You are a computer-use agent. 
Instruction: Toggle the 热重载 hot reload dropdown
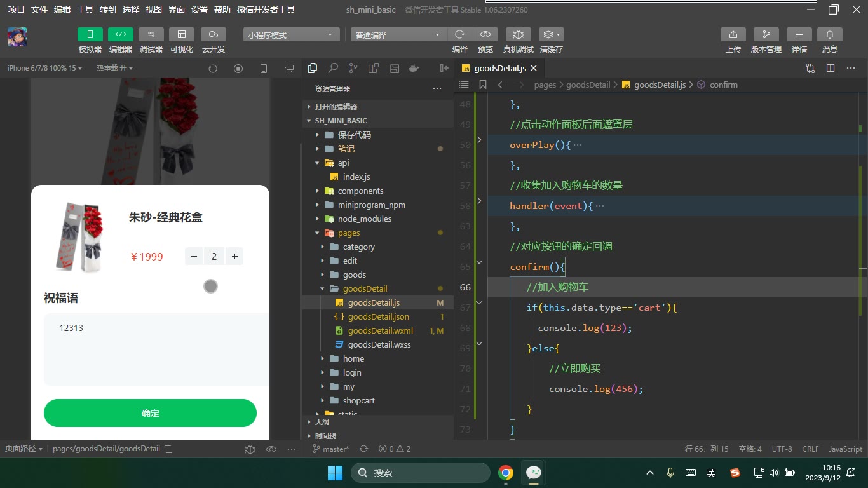(115, 68)
